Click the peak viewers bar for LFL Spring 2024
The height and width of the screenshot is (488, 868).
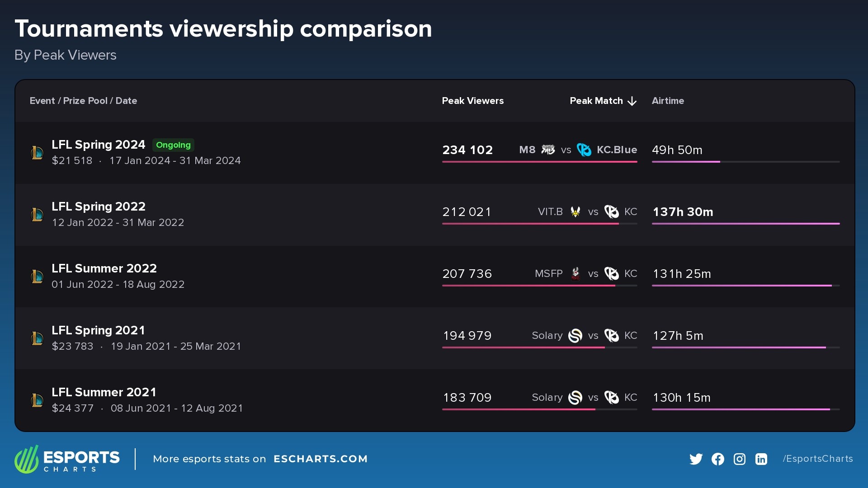540,162
